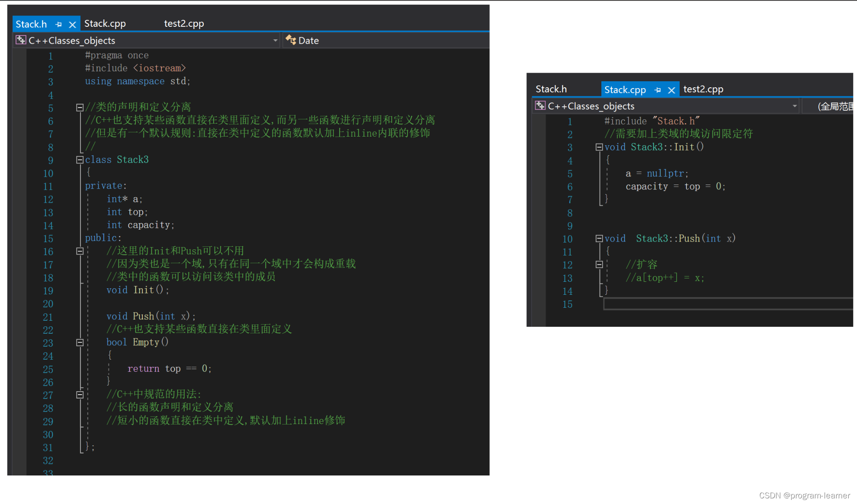Collapse bool Empty() function at line 23
857x504 pixels.
click(x=80, y=343)
